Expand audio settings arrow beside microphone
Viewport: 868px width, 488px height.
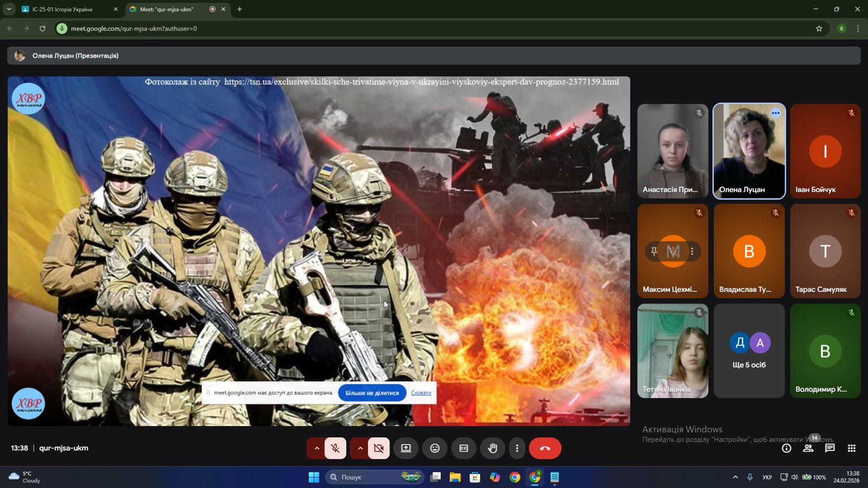click(x=317, y=448)
